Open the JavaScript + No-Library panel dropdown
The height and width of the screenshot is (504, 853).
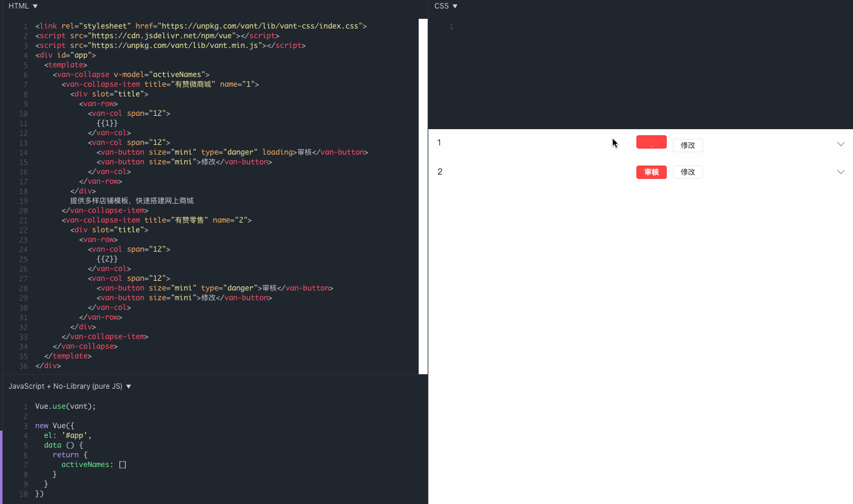click(70, 386)
